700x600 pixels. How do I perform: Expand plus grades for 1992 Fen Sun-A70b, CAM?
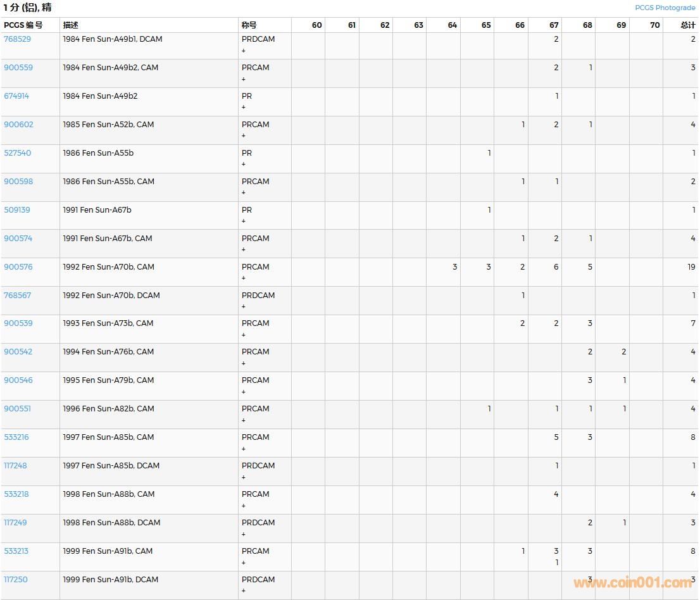pos(244,278)
